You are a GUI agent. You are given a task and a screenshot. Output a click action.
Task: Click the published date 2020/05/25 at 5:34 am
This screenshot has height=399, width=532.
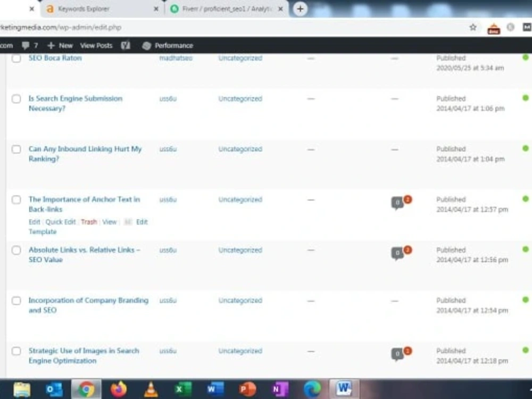coord(470,68)
